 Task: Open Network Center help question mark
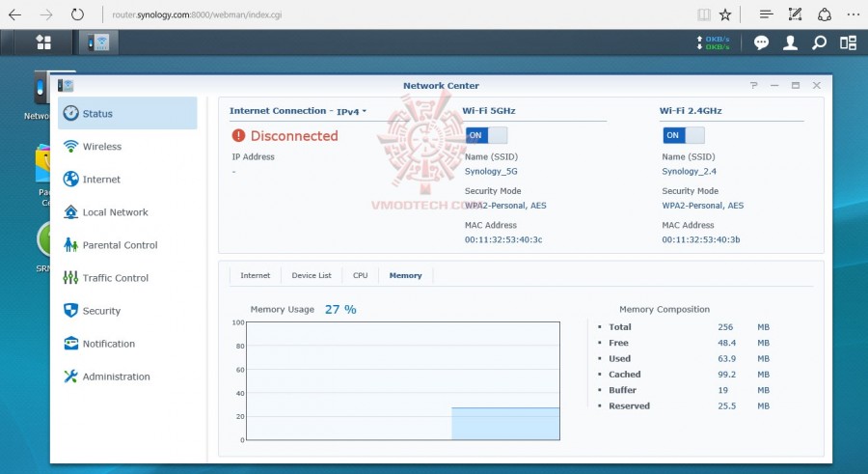(x=753, y=85)
